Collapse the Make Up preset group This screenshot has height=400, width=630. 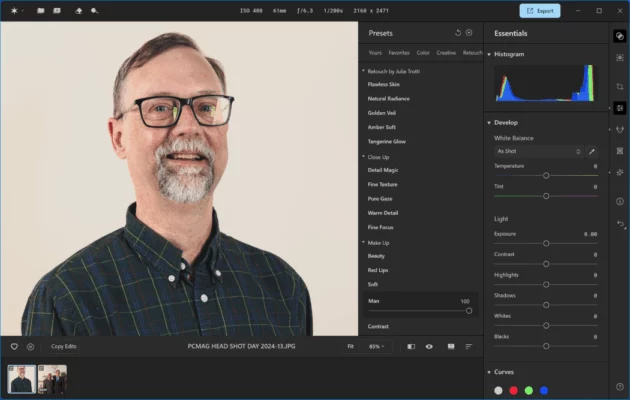click(364, 242)
